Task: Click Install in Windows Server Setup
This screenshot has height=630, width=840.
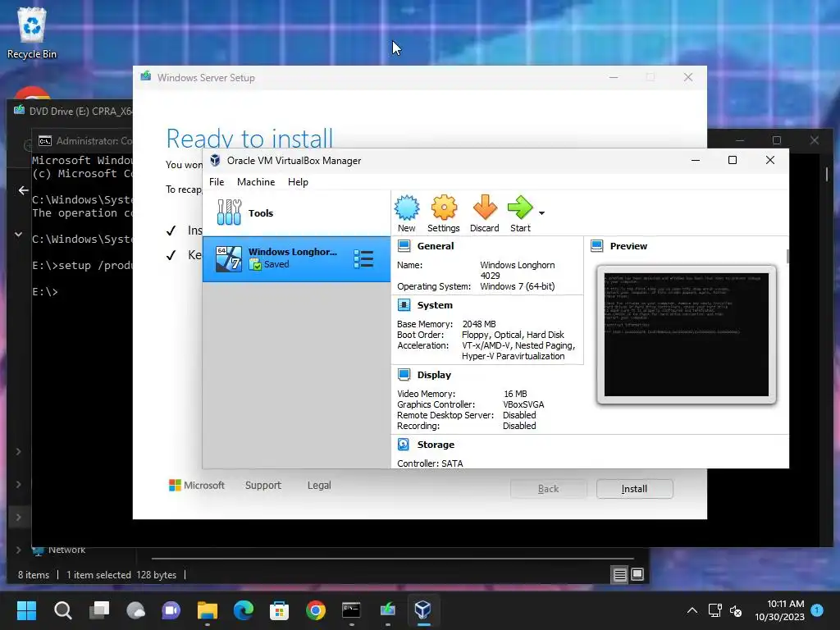Action: click(x=634, y=489)
